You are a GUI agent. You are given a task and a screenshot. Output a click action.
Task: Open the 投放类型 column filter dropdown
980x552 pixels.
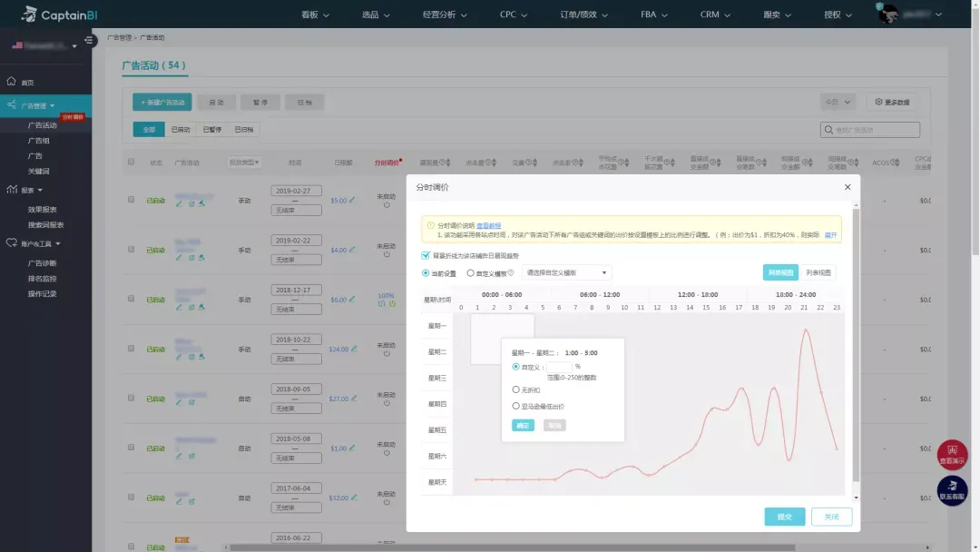[244, 163]
